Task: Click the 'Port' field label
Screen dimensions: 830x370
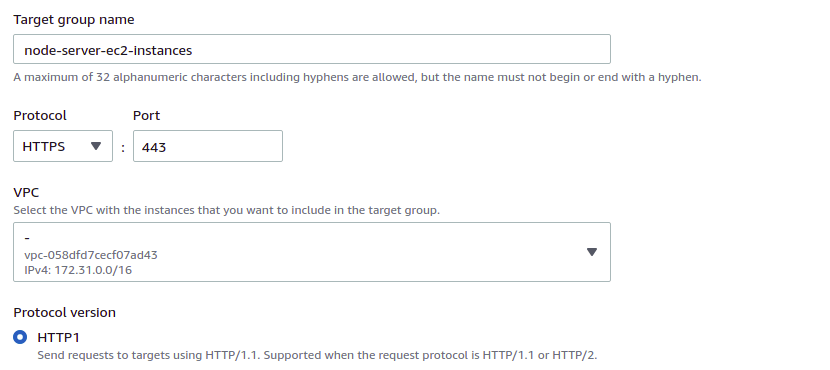Action: click(147, 115)
